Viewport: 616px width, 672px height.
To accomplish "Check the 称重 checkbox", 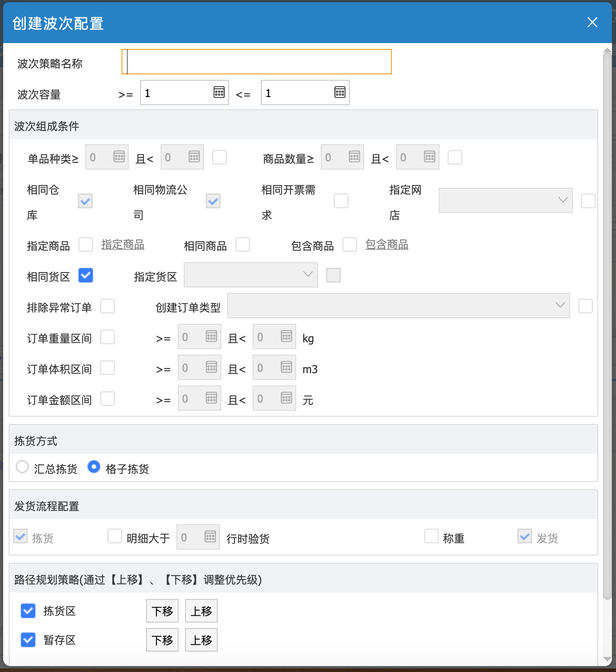I will point(431,536).
